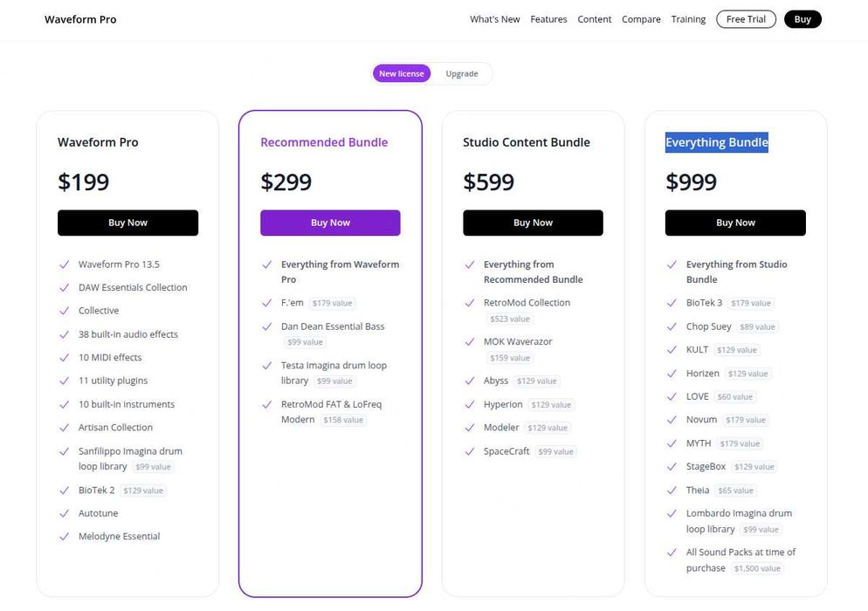Click the checkmark beside SpaceCraft
Image resolution: width=868 pixels, height=611 pixels.
pos(469,451)
